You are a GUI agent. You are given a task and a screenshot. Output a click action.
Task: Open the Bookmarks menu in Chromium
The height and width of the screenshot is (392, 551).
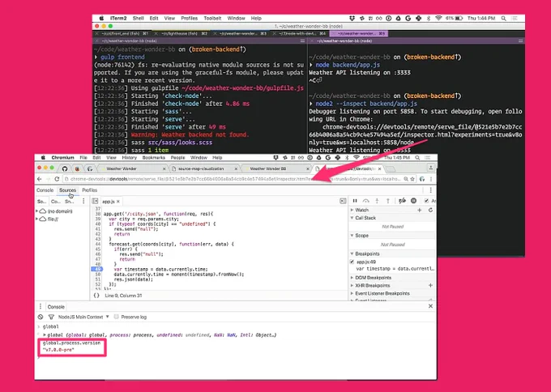154,158
